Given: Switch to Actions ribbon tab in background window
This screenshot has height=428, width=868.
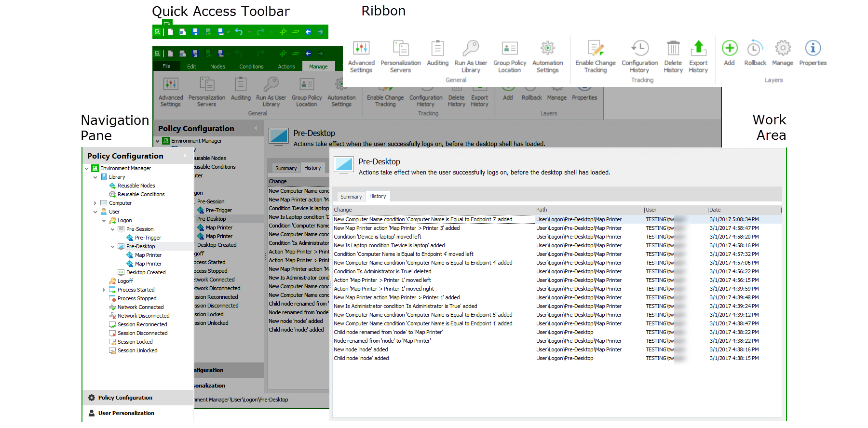Looking at the screenshot, I should [286, 67].
